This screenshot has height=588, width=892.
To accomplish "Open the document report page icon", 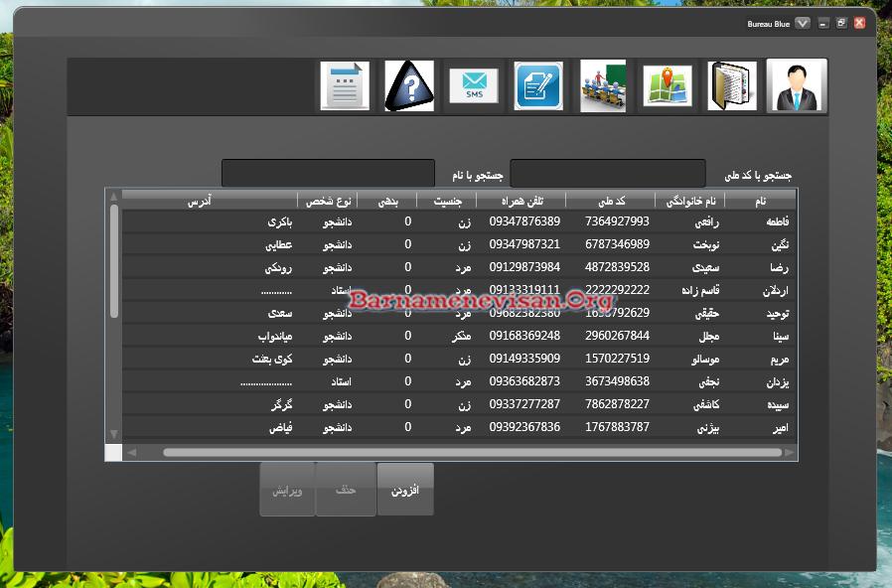I will coord(345,85).
